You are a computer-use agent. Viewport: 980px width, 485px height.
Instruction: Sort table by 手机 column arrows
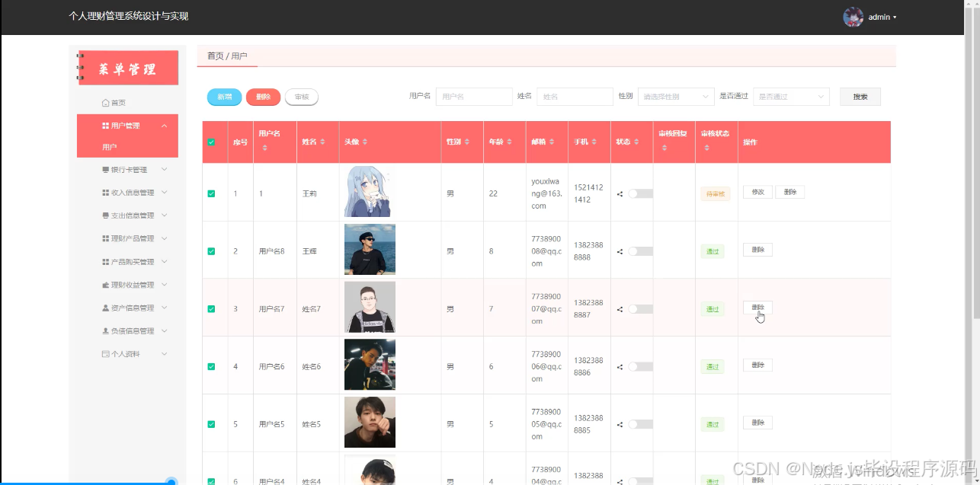click(x=594, y=142)
